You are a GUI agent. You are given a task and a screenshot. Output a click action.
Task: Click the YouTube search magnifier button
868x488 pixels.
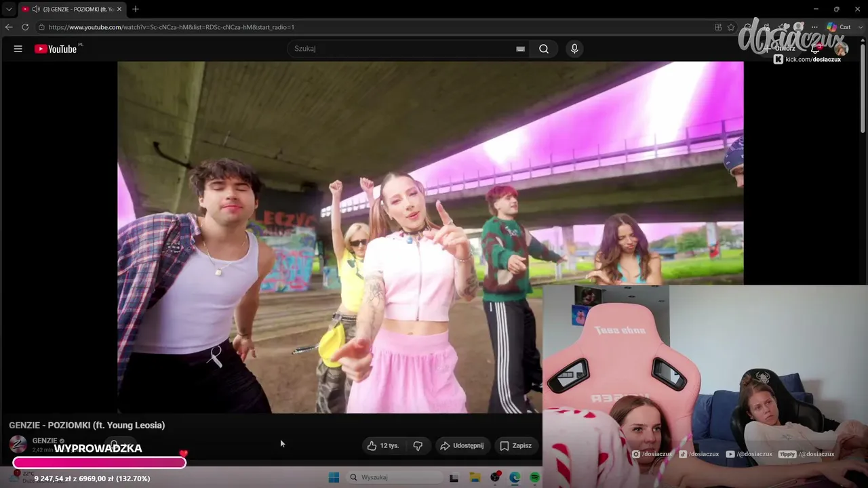pyautogui.click(x=544, y=49)
